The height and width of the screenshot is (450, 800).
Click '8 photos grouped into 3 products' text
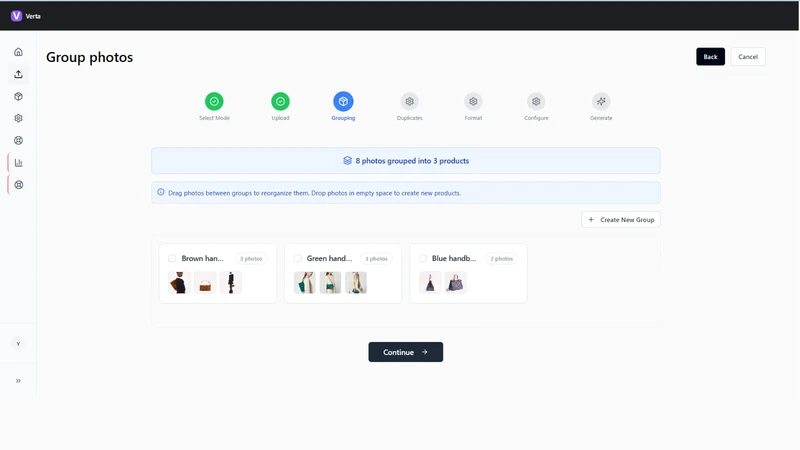412,161
